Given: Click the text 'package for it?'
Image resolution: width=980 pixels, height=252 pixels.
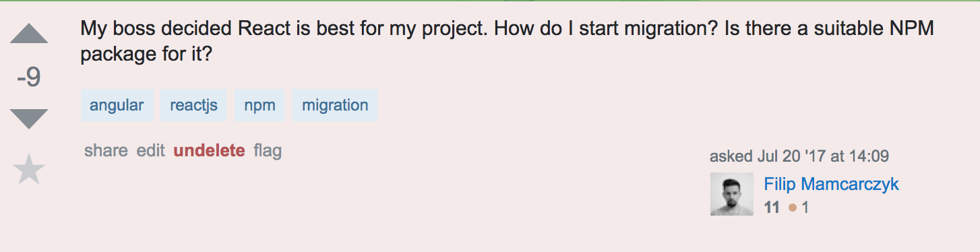Looking at the screenshot, I should pyautogui.click(x=146, y=54).
